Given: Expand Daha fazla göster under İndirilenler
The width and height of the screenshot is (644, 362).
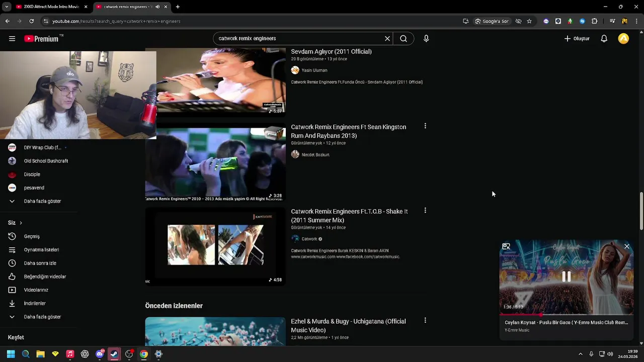Looking at the screenshot, I should tap(42, 317).
